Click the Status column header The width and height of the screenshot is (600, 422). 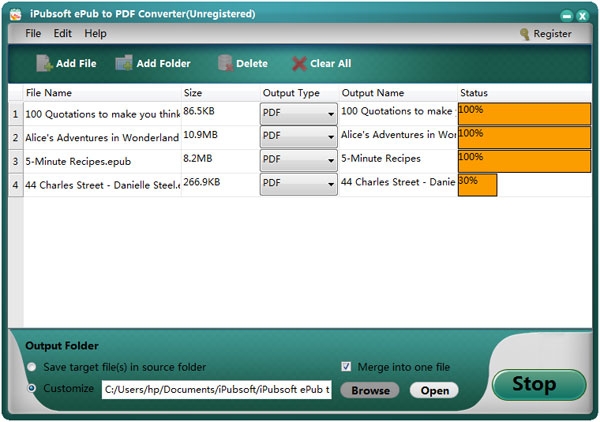coord(525,93)
